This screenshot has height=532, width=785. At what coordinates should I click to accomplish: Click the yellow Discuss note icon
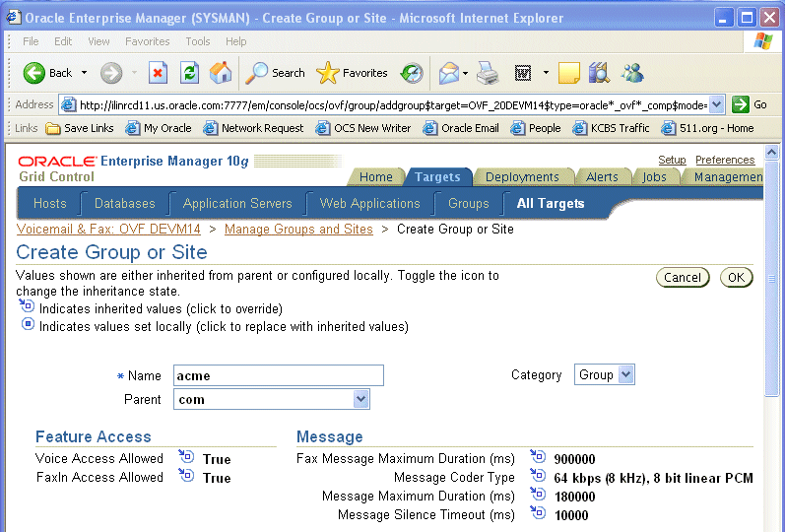[568, 73]
